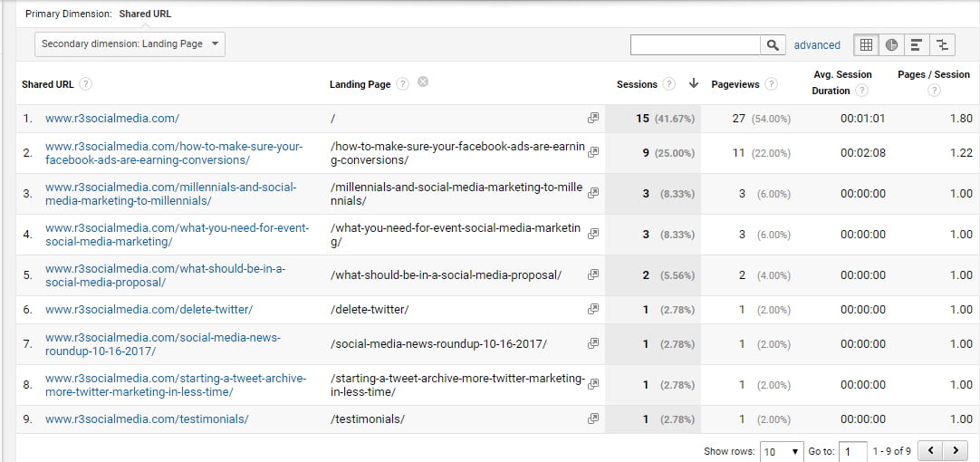980x462 pixels.
Task: Open help for Sessions column
Action: click(x=669, y=84)
